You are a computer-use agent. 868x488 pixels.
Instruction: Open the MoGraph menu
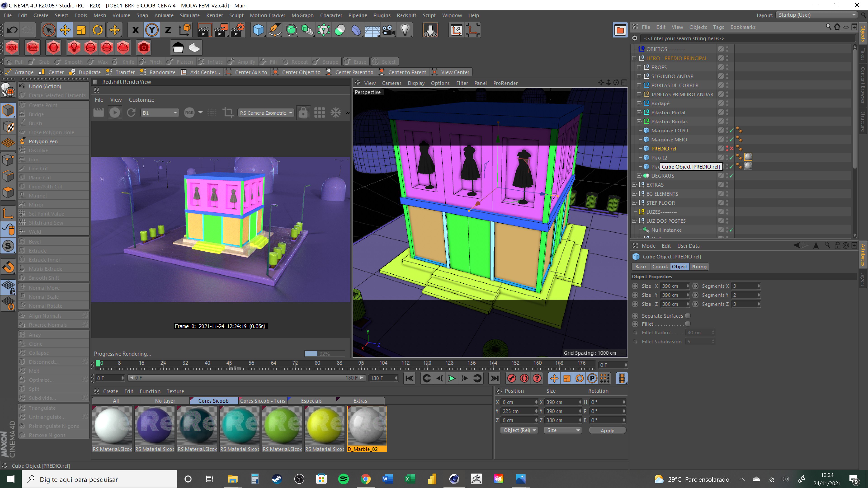pyautogui.click(x=302, y=16)
